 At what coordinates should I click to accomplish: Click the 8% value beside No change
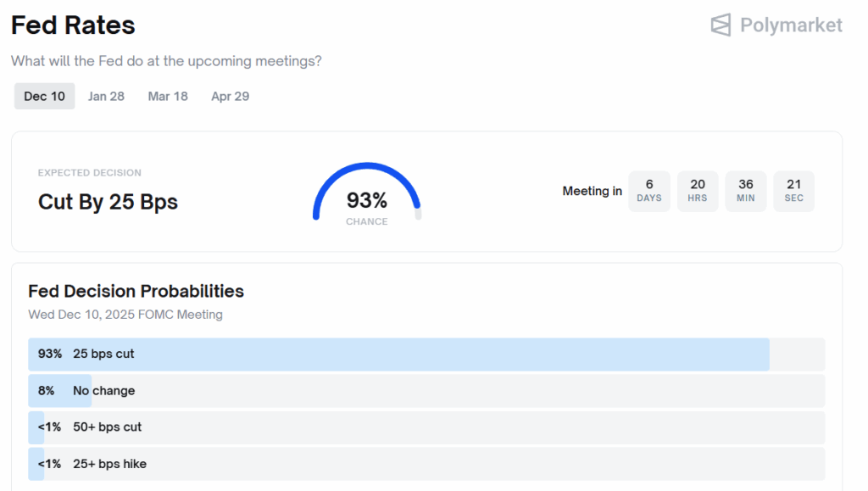coord(46,391)
